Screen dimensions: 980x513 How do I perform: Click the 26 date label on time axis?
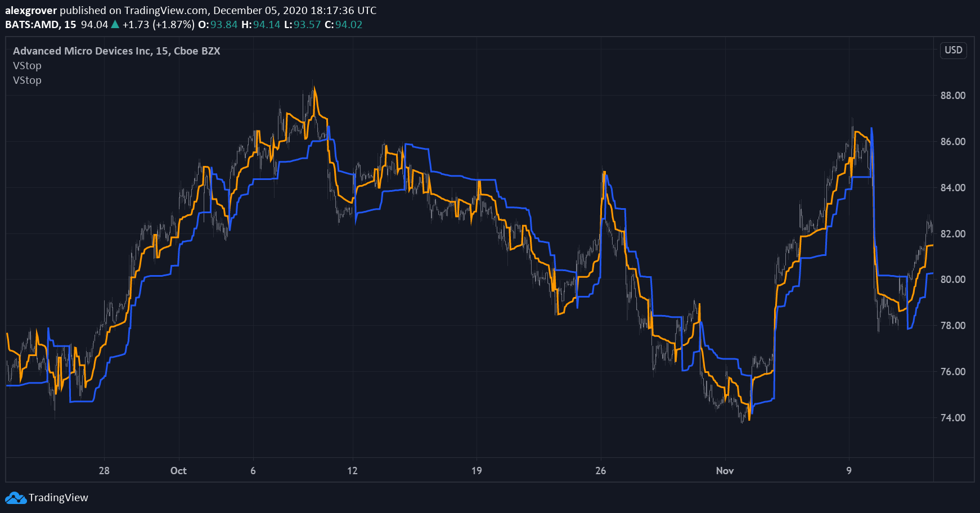pos(601,471)
